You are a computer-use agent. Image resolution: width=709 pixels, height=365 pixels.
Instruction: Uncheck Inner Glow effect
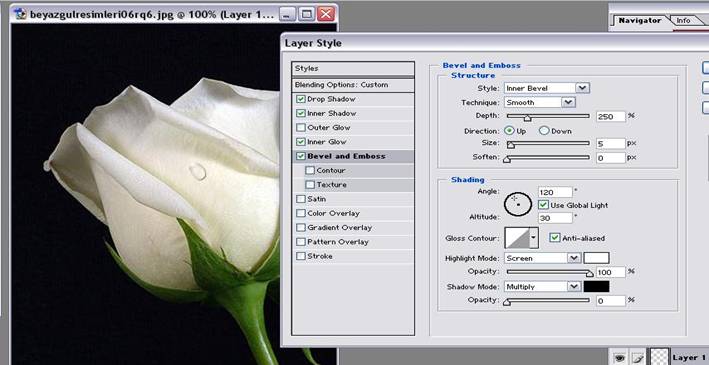coord(301,142)
